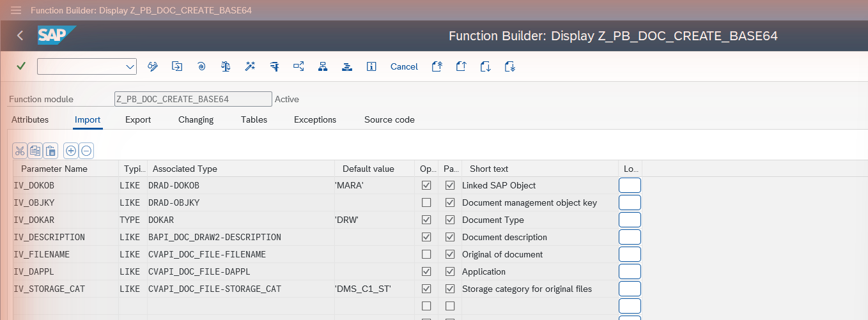
Task: Toggle Pass-by-value checkbox for IV_DAPPL
Action: (450, 271)
